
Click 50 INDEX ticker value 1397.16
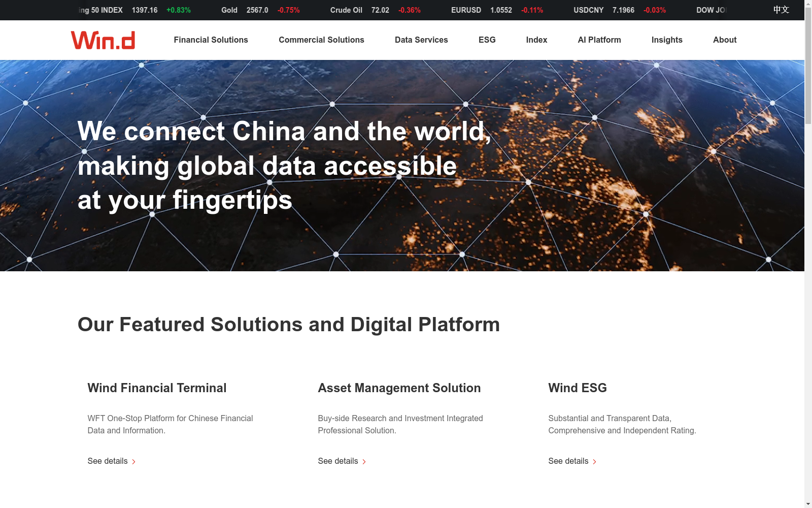click(145, 10)
